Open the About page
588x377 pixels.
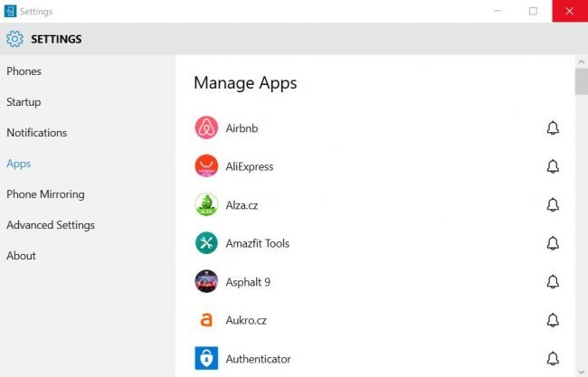pyautogui.click(x=21, y=256)
